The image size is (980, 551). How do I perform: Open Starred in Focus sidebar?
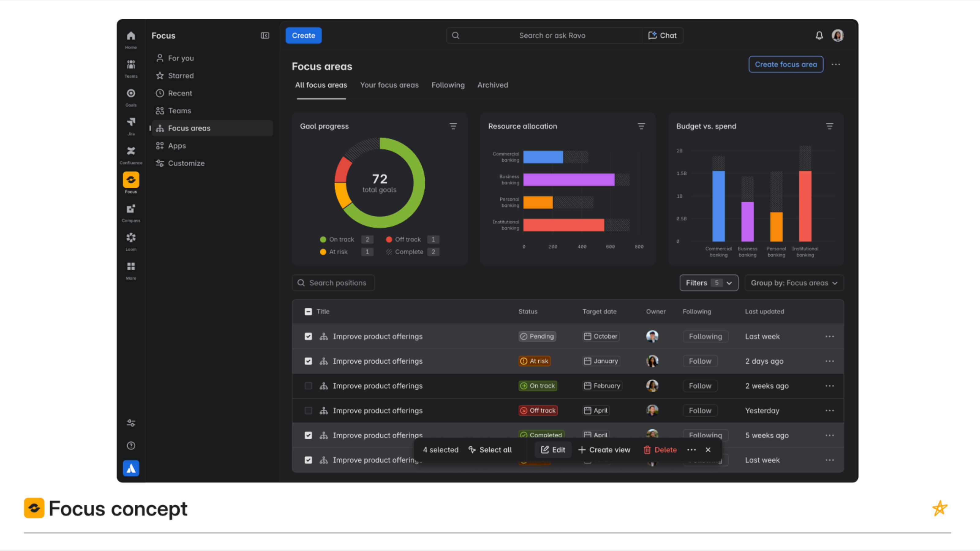tap(212, 76)
